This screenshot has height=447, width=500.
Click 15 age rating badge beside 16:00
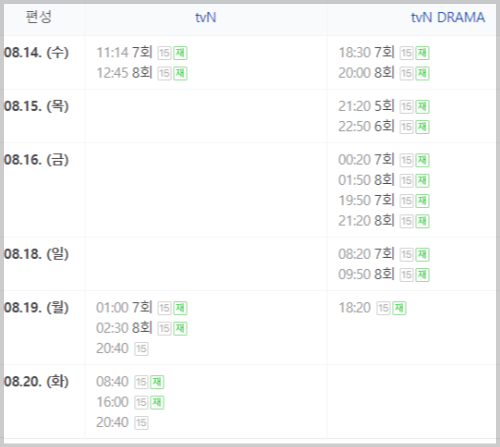point(141,403)
